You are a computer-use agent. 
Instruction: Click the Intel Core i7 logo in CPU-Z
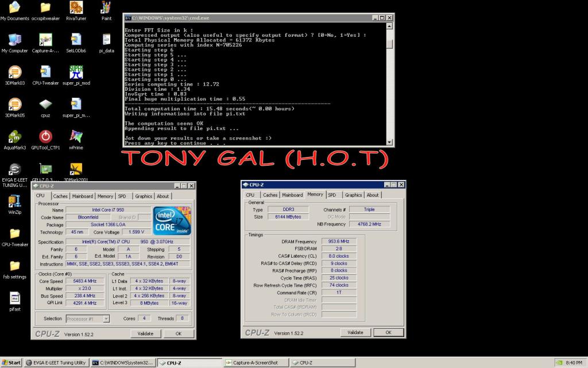172,221
